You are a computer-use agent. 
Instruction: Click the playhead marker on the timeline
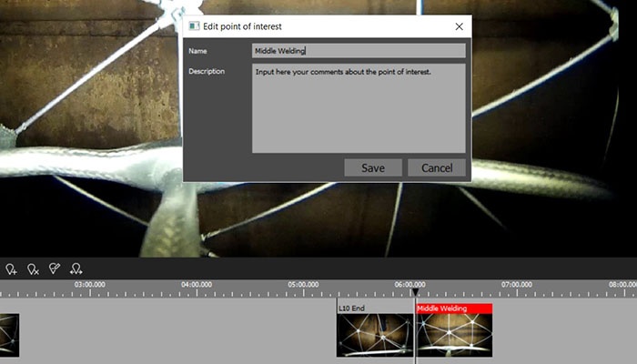415,293
